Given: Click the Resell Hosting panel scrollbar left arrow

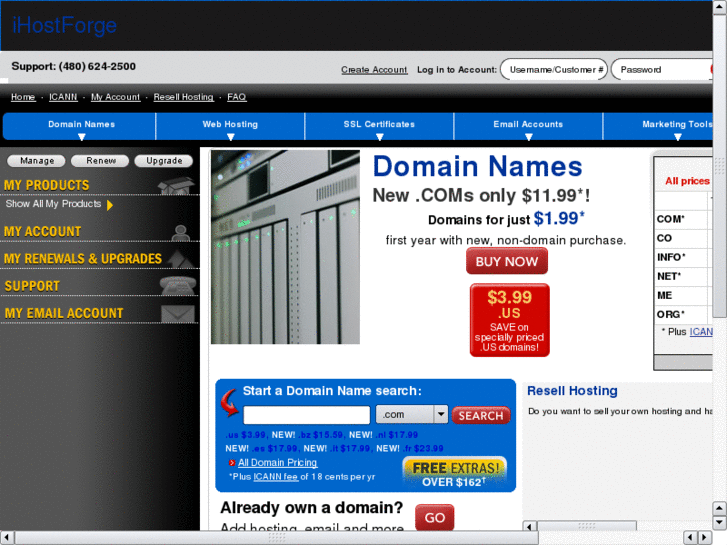Looking at the screenshot, I should 530,526.
